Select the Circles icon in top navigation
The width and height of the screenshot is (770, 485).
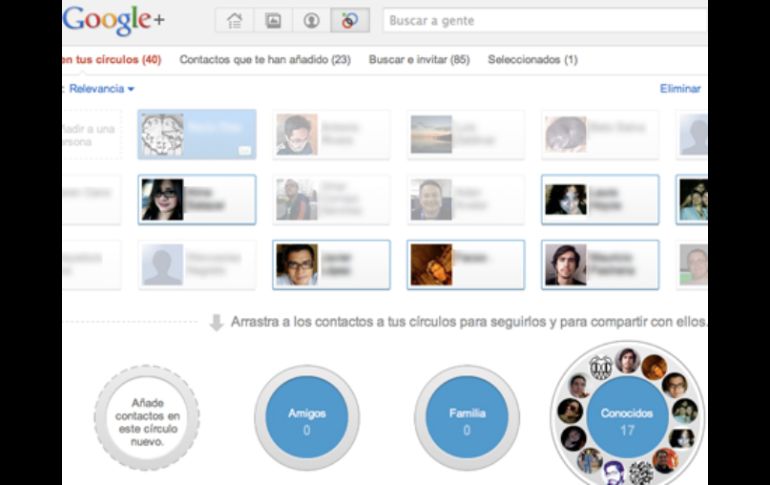[x=349, y=20]
